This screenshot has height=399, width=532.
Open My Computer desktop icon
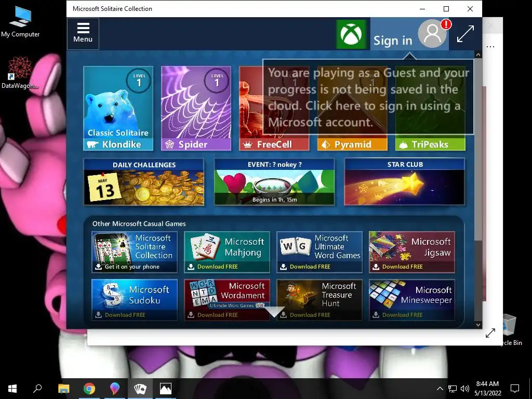(20, 22)
